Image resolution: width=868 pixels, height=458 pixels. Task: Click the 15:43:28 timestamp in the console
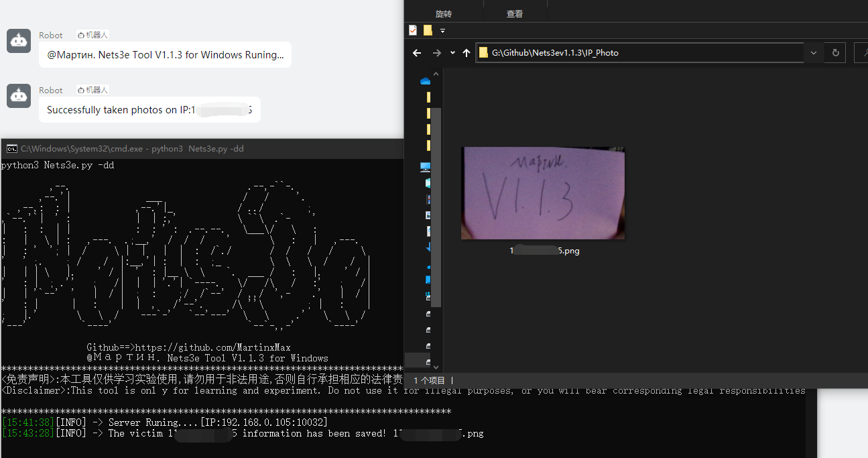click(x=28, y=433)
